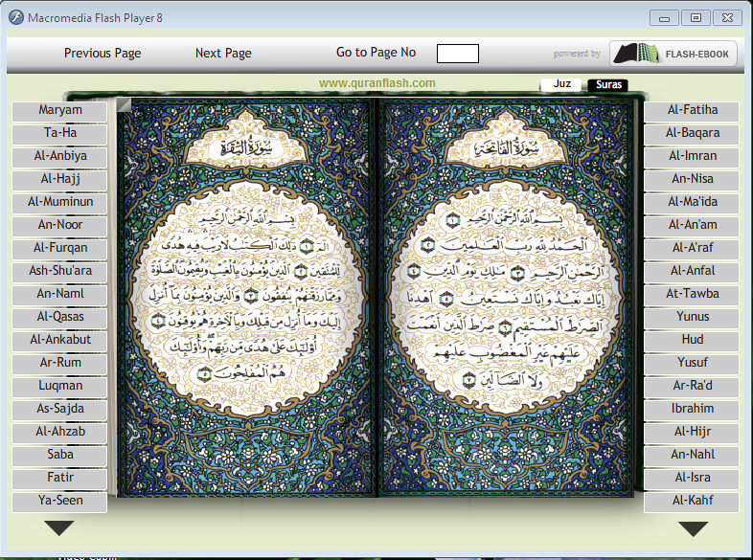Screen dimensions: 753x560
Task: Open sura Al-Hijr
Action: tap(692, 434)
